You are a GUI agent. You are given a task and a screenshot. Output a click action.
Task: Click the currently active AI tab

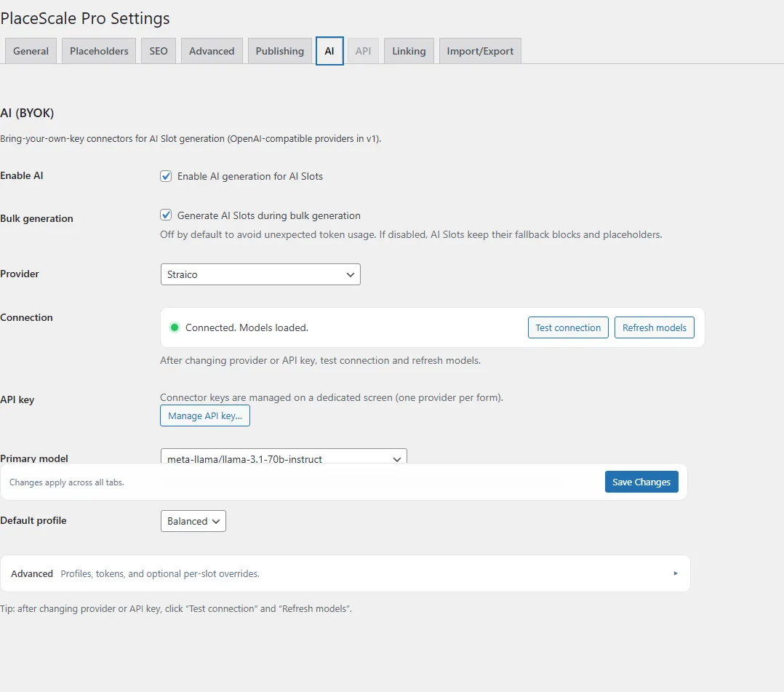point(329,51)
